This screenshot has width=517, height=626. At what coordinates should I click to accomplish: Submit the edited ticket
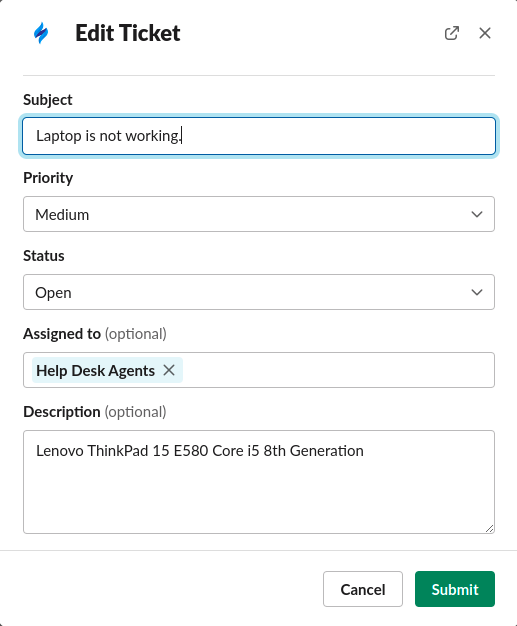tap(455, 589)
